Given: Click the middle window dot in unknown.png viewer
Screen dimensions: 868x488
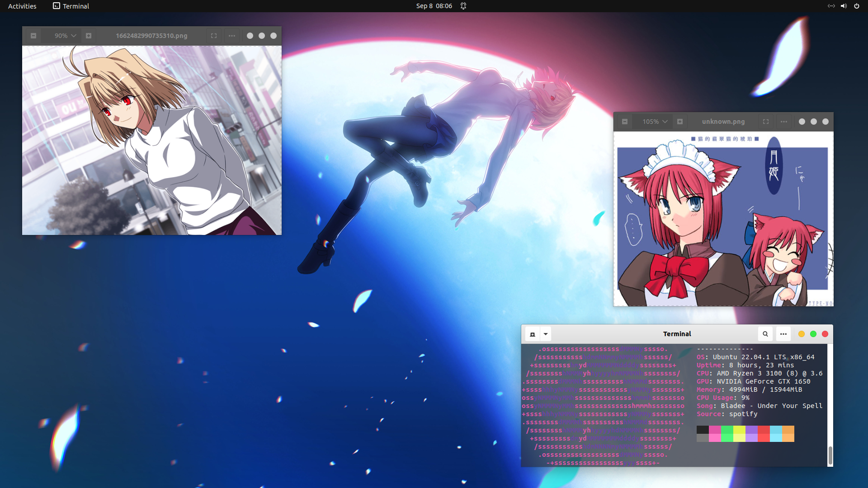Looking at the screenshot, I should coord(814,122).
